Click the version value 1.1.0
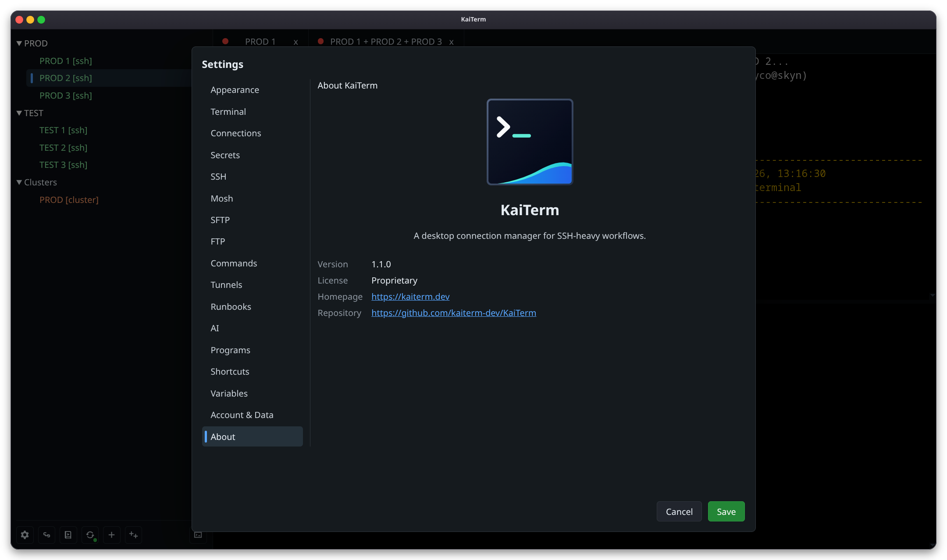This screenshot has height=560, width=947. click(x=381, y=264)
